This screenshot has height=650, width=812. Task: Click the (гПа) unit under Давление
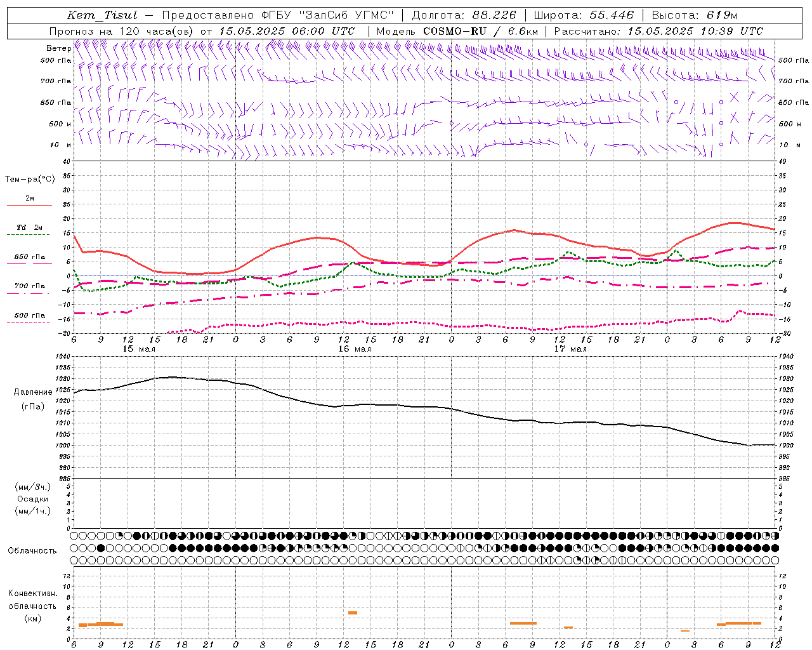pyautogui.click(x=32, y=406)
